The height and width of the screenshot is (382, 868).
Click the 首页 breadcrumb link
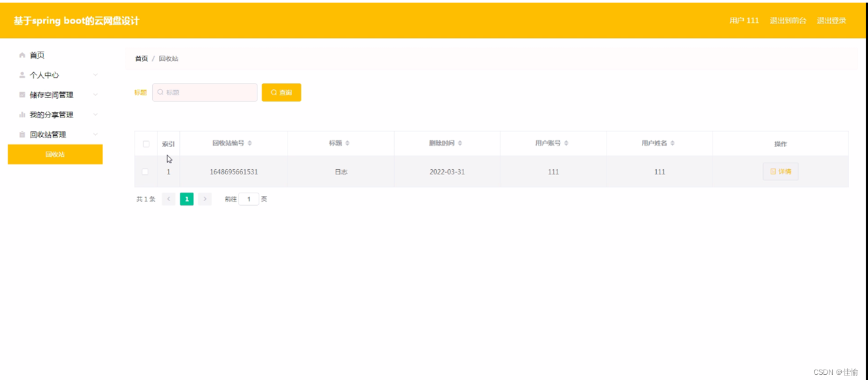tap(141, 59)
